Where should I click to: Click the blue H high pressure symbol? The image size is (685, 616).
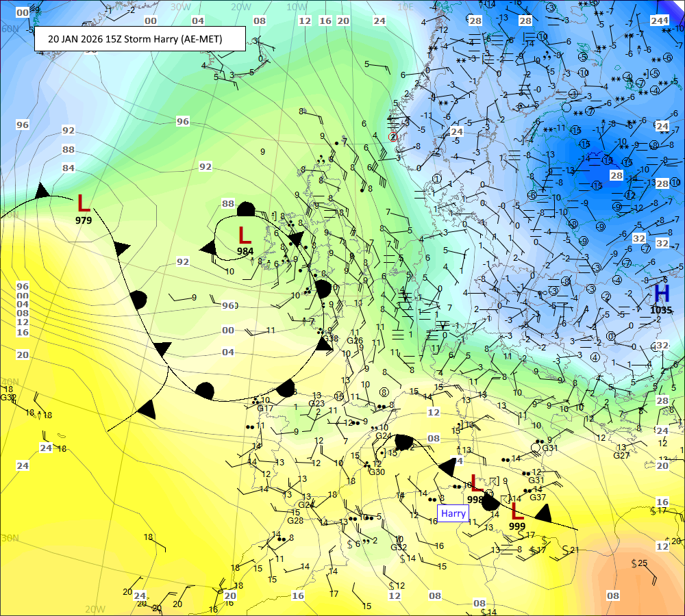(661, 294)
